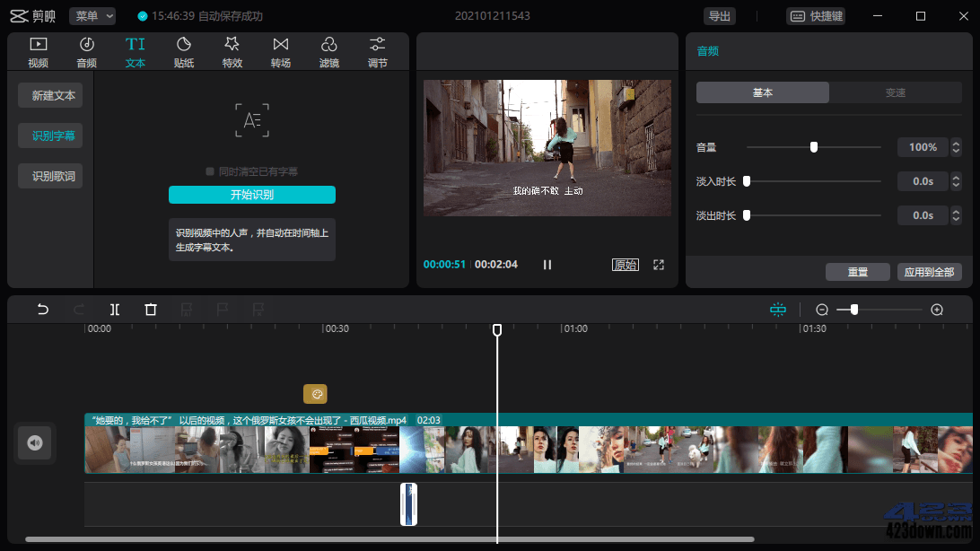Screen dimensions: 980x551
Task: Pause the video preview playback
Action: [x=547, y=264]
